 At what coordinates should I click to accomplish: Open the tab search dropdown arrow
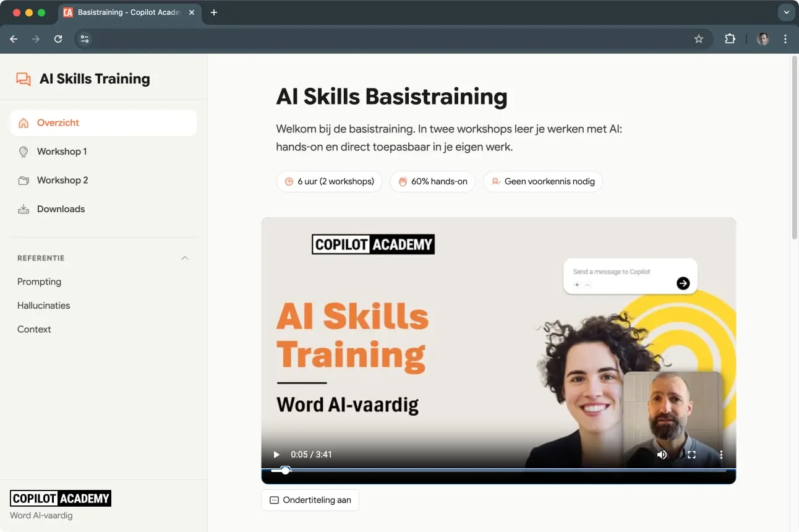click(786, 12)
